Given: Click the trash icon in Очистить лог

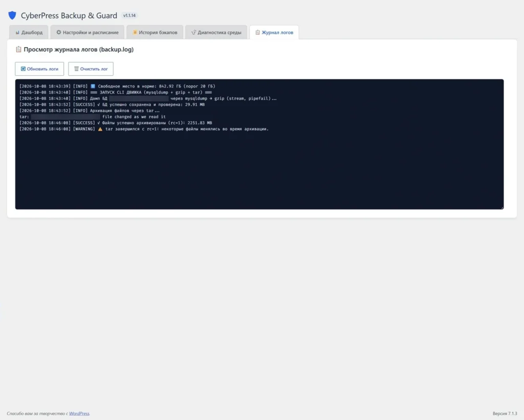Looking at the screenshot, I should coord(76,69).
